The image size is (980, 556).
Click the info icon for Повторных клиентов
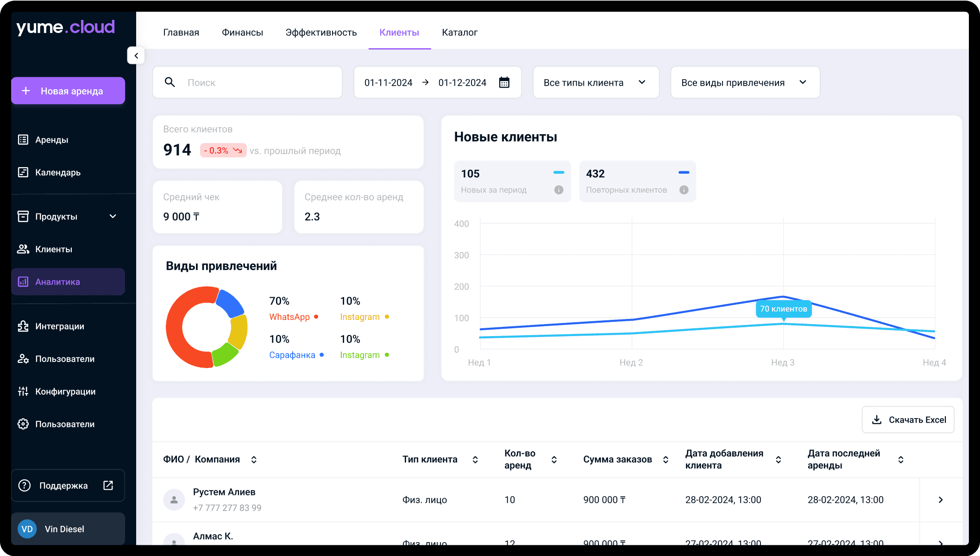pyautogui.click(x=684, y=190)
